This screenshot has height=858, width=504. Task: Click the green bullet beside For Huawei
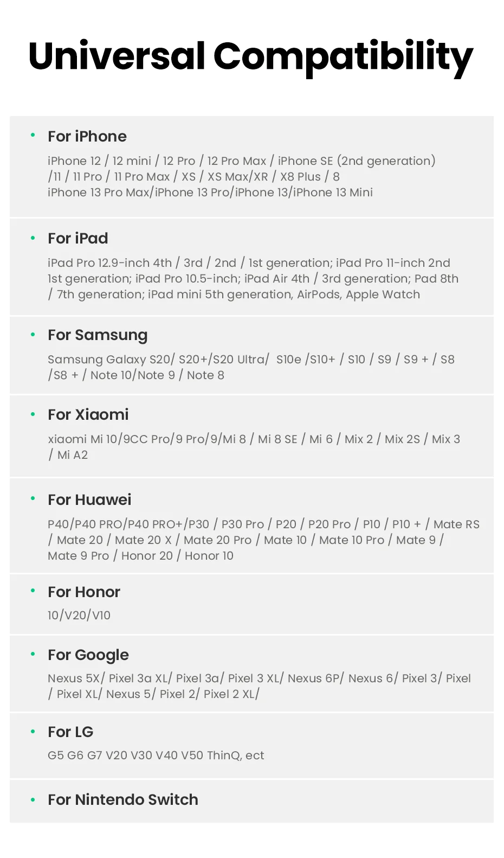tap(33, 498)
